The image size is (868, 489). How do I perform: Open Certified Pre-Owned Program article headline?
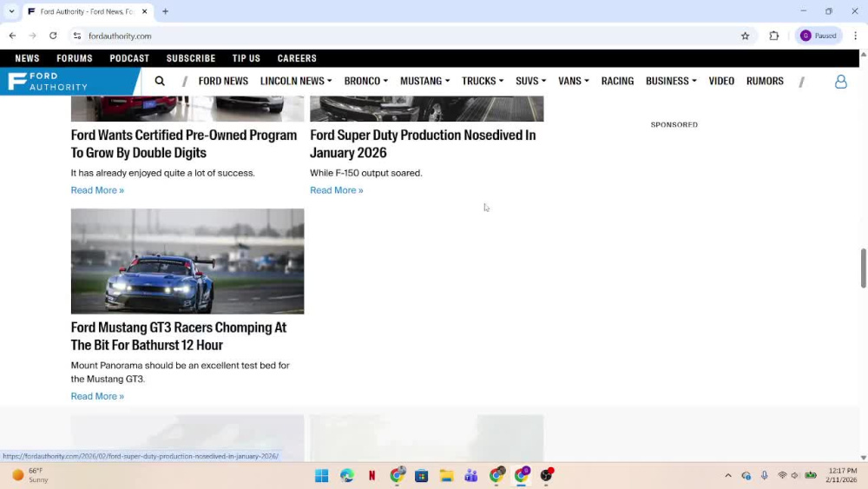pos(184,144)
